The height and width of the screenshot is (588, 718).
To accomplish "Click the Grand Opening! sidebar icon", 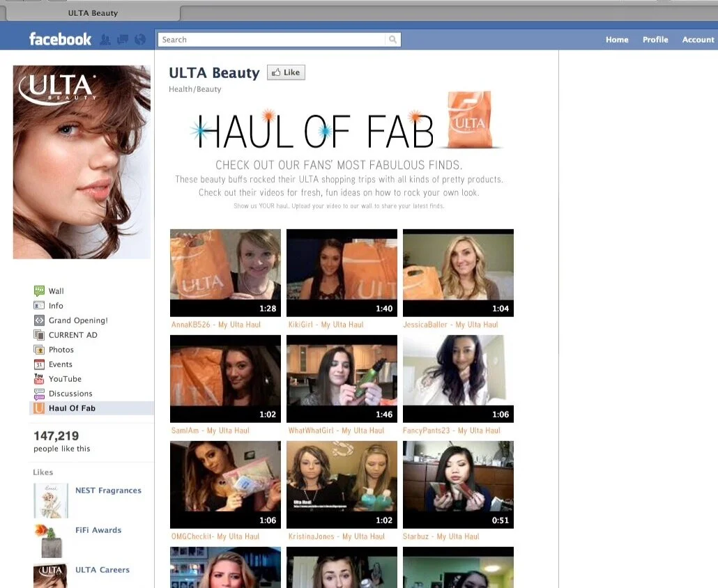I will click(39, 320).
